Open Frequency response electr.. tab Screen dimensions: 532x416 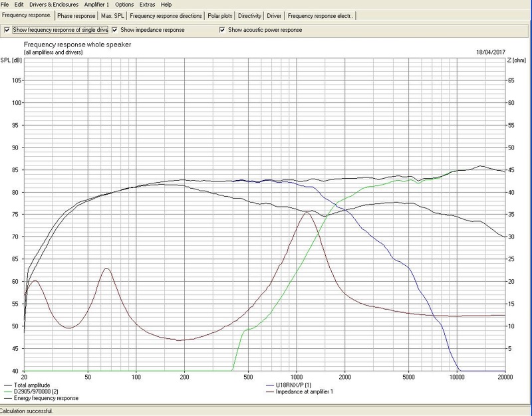tap(321, 15)
